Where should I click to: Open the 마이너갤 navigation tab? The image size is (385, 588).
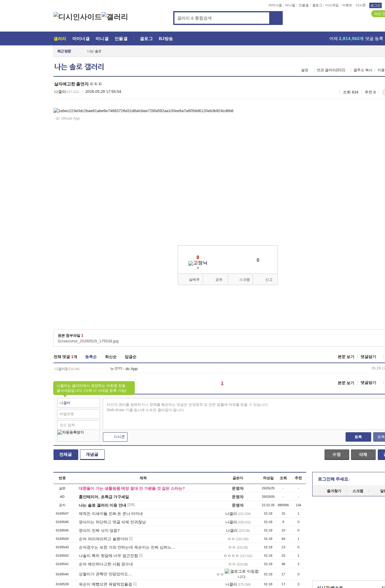[x=81, y=38]
